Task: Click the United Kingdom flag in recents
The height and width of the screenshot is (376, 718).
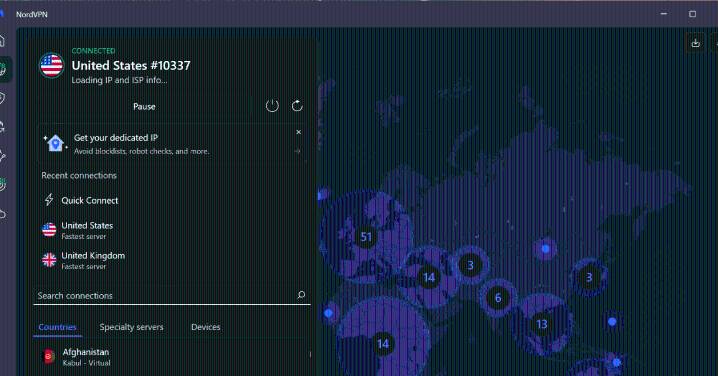Action: pyautogui.click(x=49, y=260)
